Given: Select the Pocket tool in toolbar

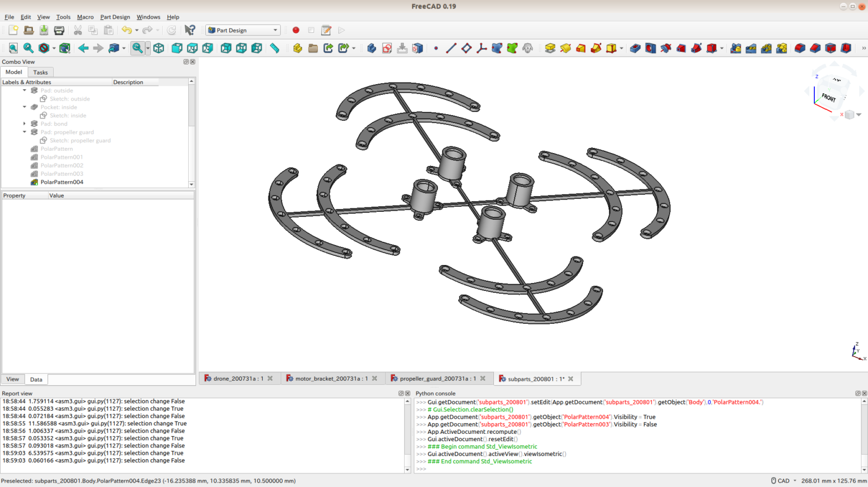Looking at the screenshot, I should click(635, 49).
